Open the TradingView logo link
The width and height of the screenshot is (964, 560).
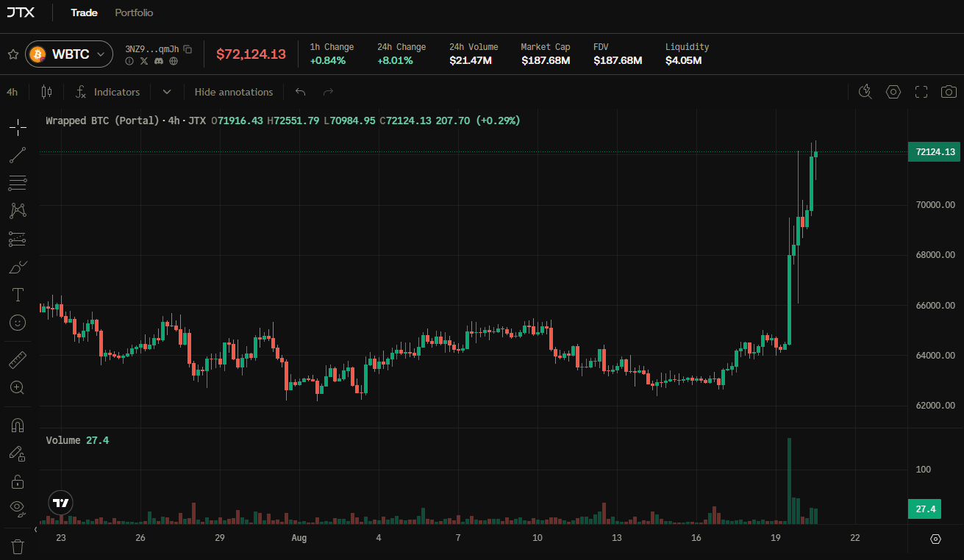tap(60, 503)
